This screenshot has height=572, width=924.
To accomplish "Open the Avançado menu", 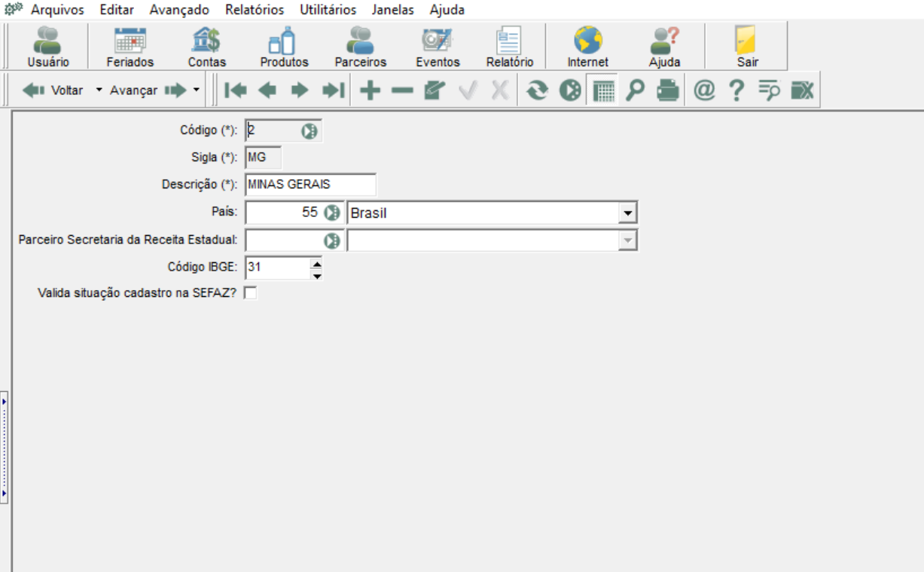I will point(179,10).
